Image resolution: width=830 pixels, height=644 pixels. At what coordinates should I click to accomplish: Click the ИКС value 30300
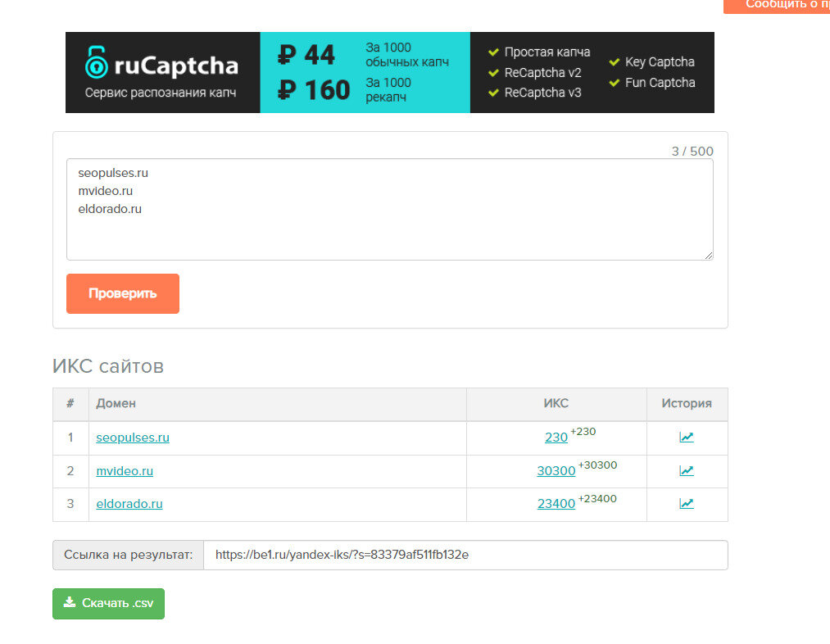[556, 471]
